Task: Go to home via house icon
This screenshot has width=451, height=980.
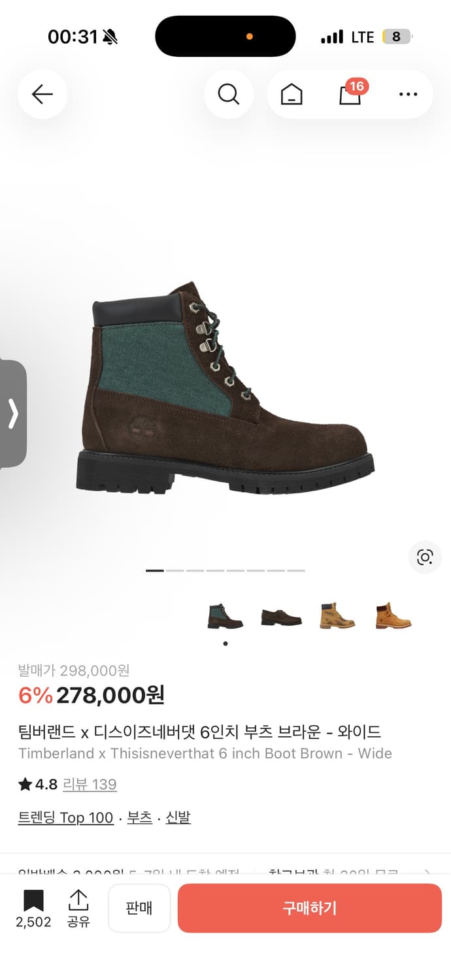Action: coord(292,95)
